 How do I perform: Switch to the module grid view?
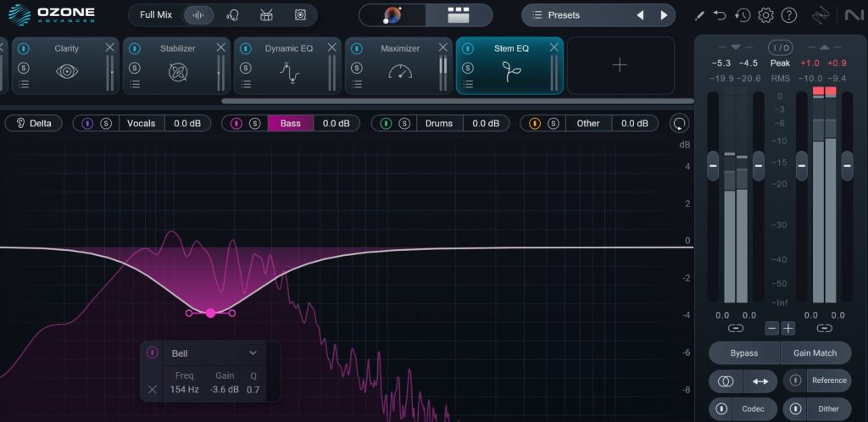[x=458, y=15]
